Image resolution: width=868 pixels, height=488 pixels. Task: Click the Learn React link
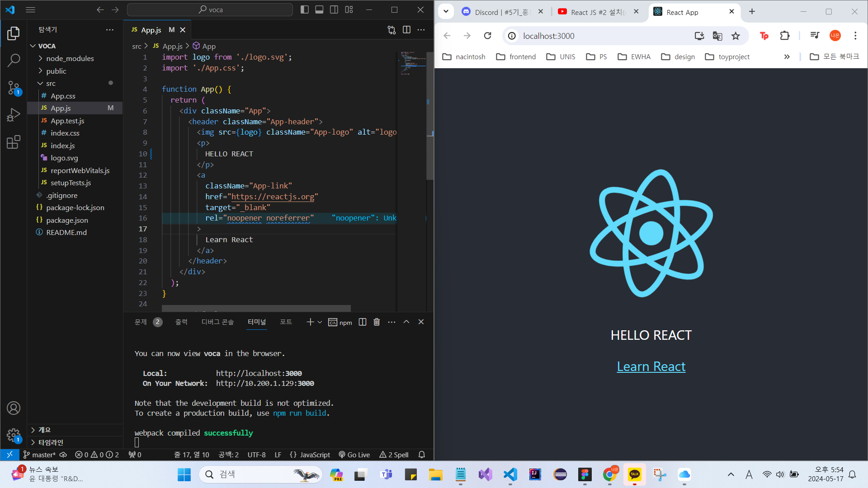click(651, 366)
